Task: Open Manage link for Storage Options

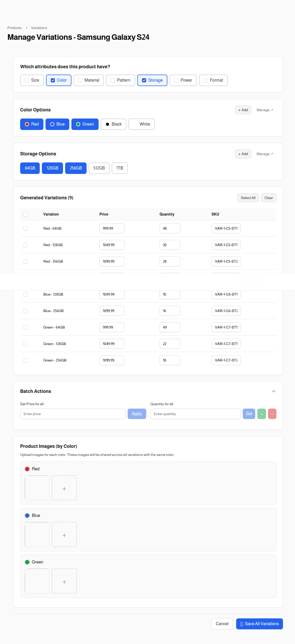Action: (265, 154)
